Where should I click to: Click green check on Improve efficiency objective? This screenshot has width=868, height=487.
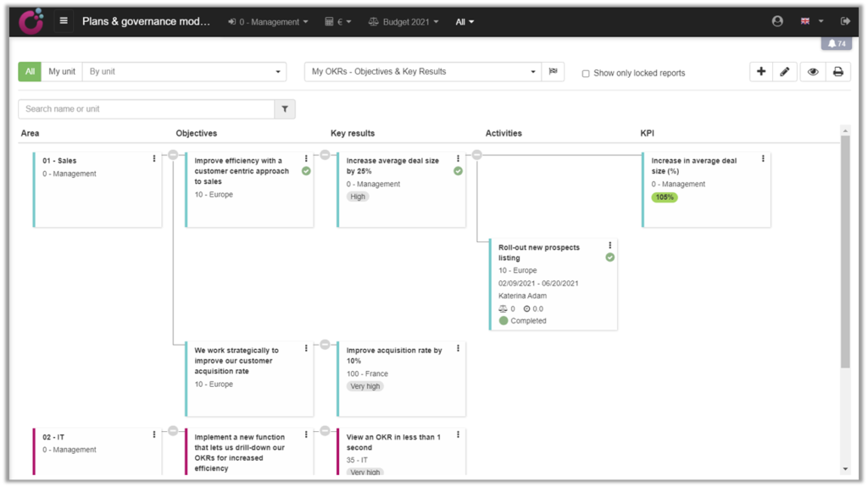(x=306, y=171)
